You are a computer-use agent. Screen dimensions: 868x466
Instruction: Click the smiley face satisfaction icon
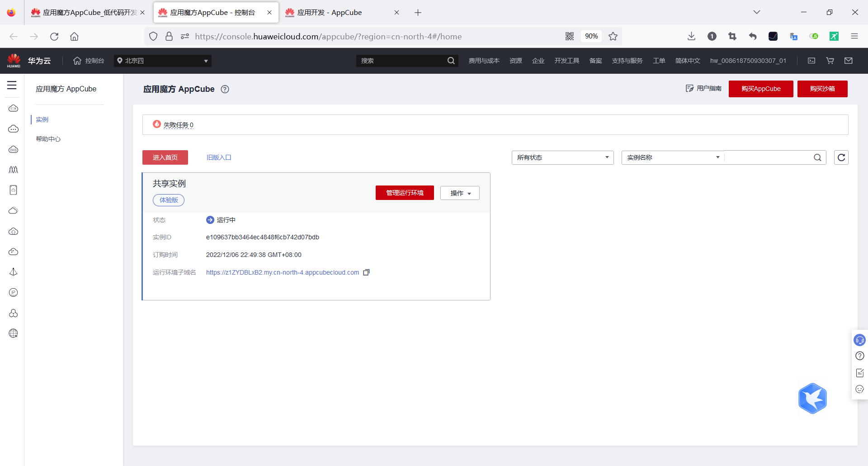click(860, 389)
